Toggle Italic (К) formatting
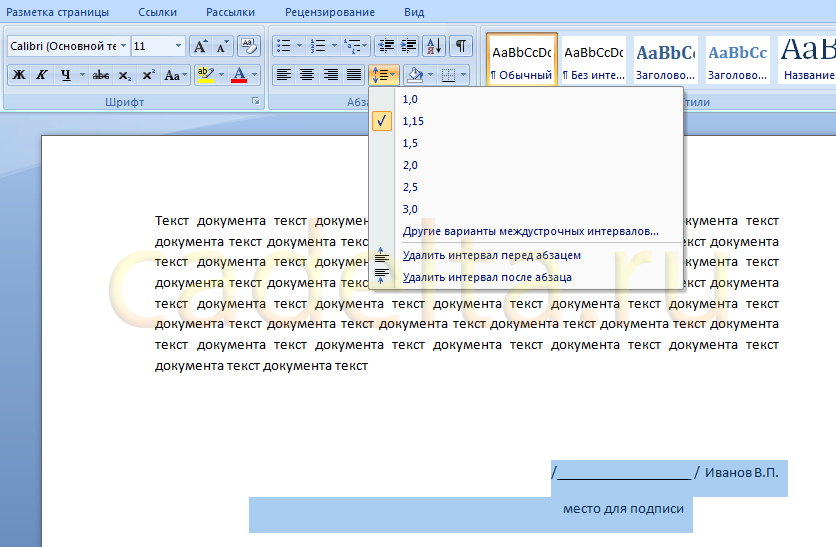 coord(42,75)
